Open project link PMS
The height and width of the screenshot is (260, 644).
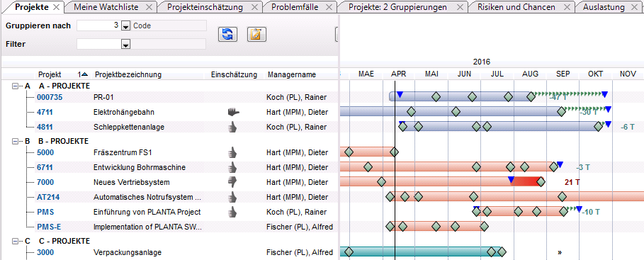tap(45, 212)
